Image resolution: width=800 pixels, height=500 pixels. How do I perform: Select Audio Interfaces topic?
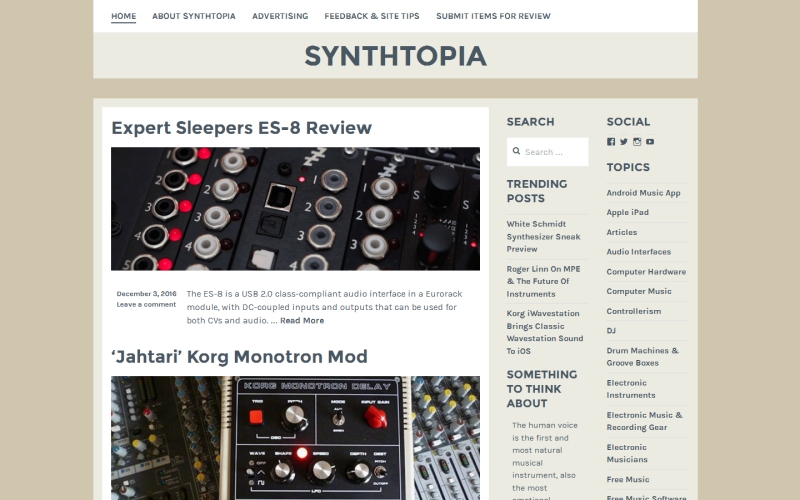point(639,252)
